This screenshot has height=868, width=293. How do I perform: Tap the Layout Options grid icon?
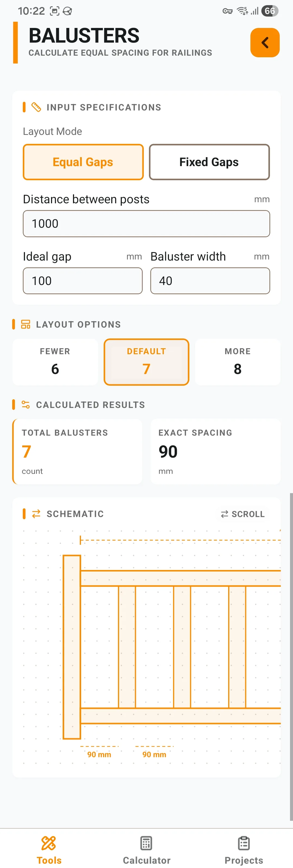click(26, 324)
